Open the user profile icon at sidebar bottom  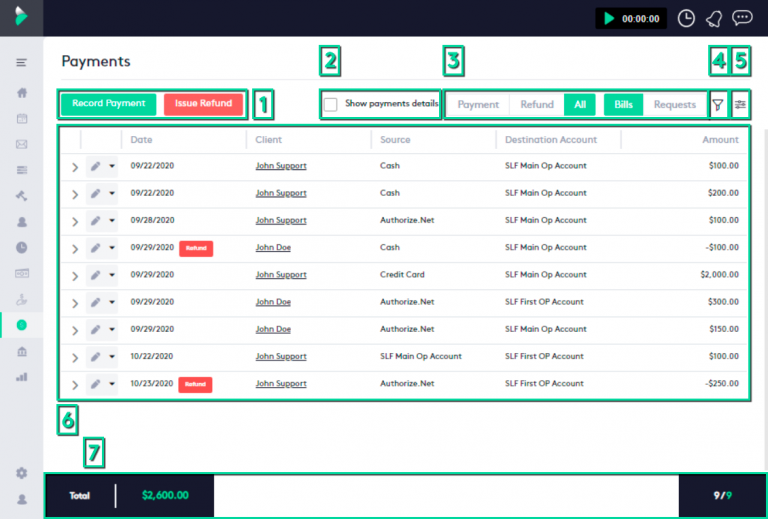click(x=22, y=499)
